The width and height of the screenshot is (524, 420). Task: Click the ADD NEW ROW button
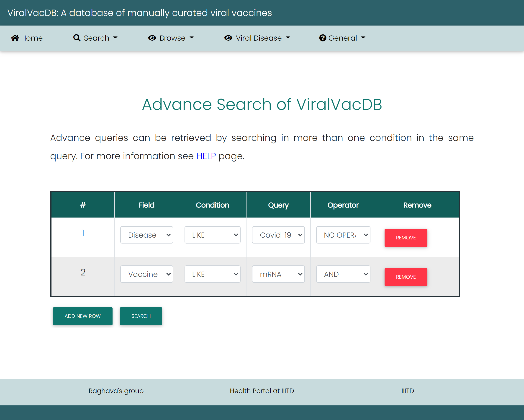click(82, 316)
